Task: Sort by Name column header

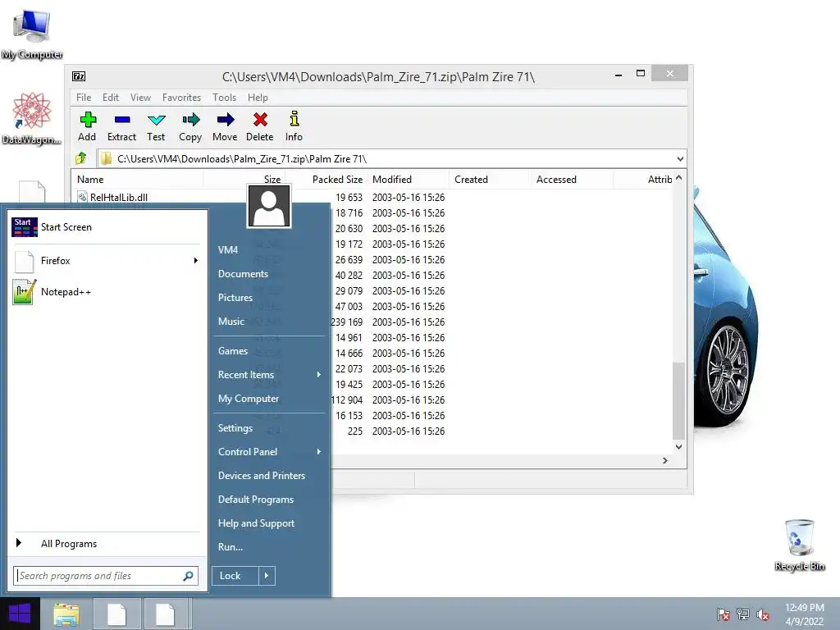Action: 137,180
